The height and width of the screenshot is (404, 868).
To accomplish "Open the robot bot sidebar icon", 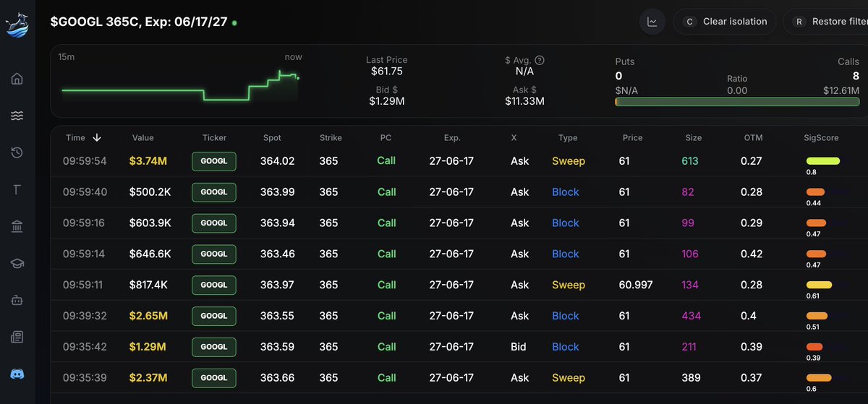I will [17, 300].
